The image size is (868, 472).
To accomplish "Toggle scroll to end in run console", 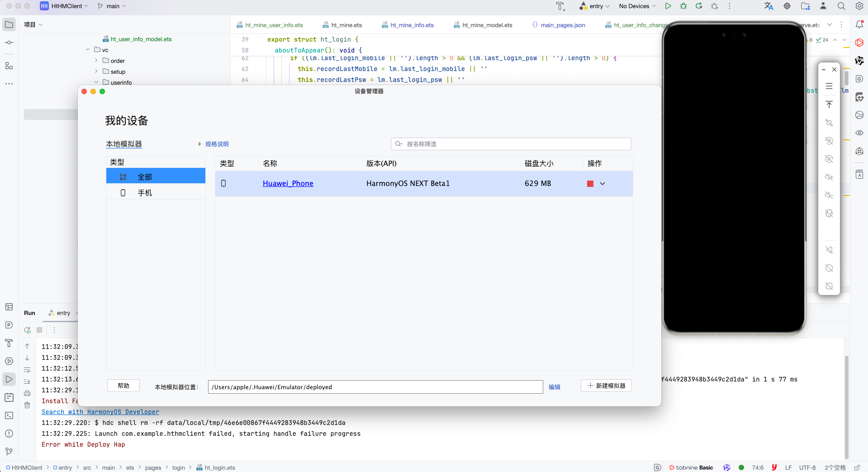I will [27, 381].
